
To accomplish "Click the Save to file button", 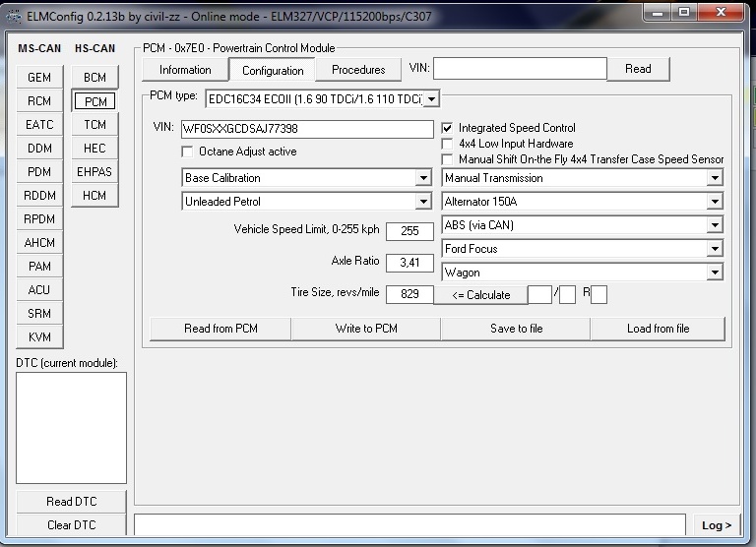I will [x=516, y=329].
